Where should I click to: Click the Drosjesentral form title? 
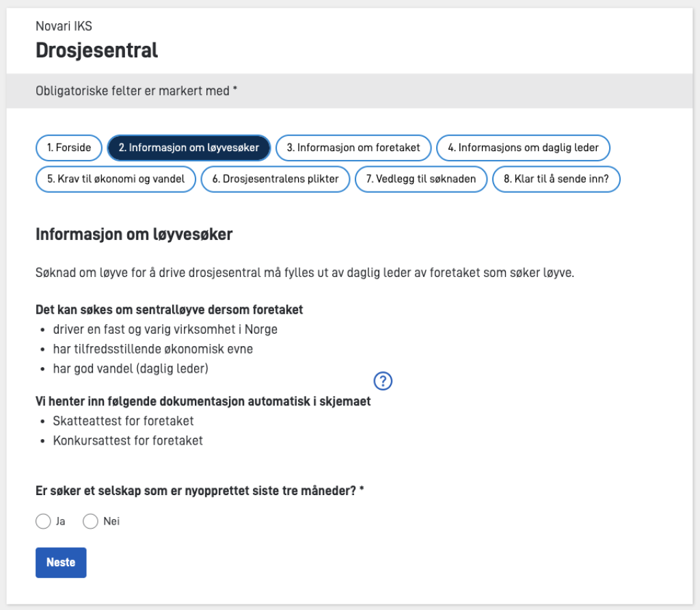96,50
